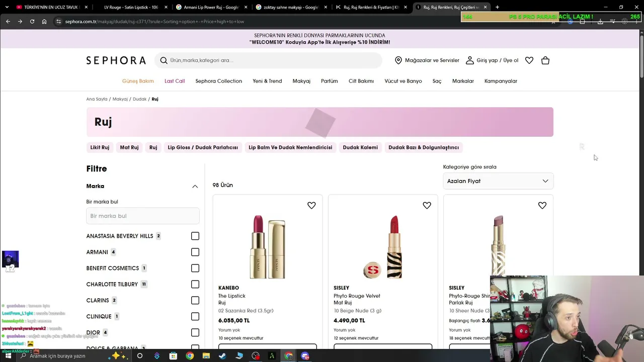Open the Azalan Fiyat sort dropdown
The image size is (644, 362).
(x=498, y=181)
